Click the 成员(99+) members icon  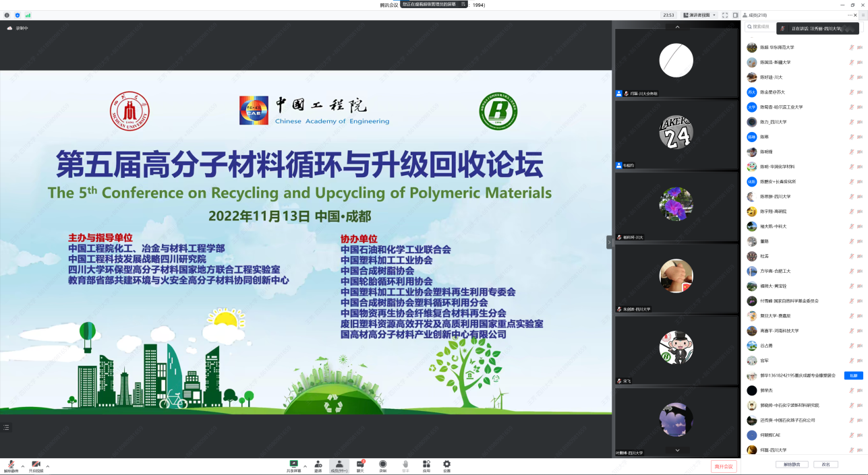click(339, 465)
